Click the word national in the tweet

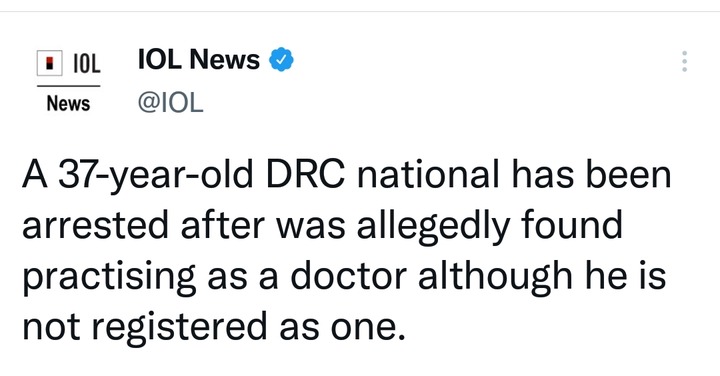click(x=428, y=174)
